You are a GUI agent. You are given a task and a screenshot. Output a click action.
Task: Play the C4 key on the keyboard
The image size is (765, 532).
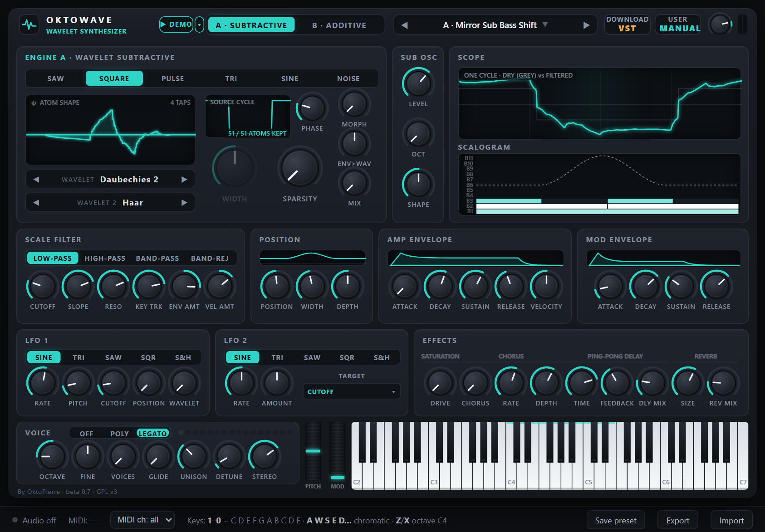[x=512, y=476]
